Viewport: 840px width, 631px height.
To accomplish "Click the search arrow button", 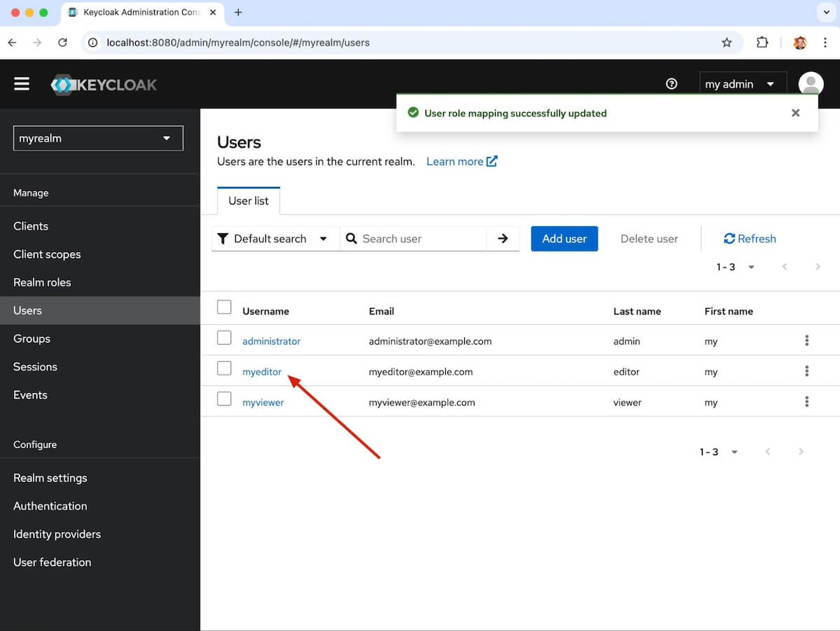I will click(x=503, y=239).
